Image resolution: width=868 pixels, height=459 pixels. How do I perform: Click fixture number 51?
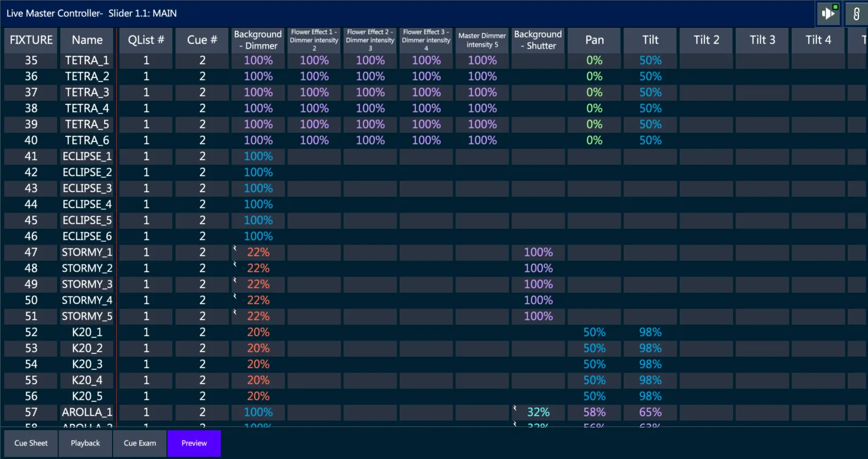point(31,316)
